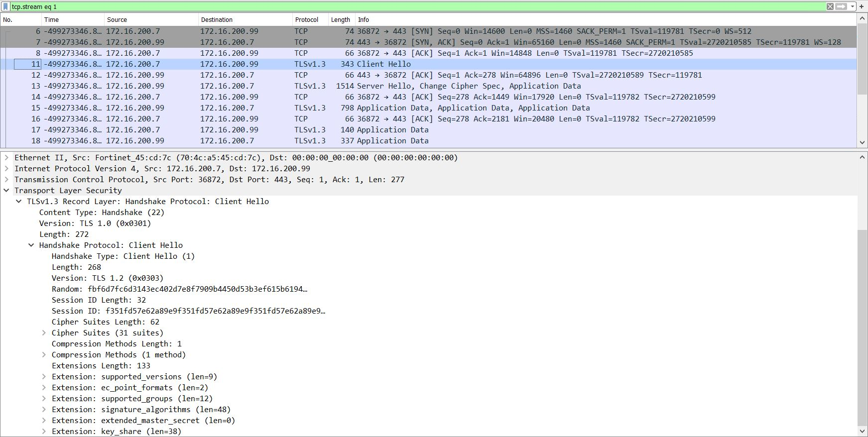Image resolution: width=868 pixels, height=437 pixels.
Task: Select the Cipher Suites Length: 62 field
Action: [x=106, y=322]
